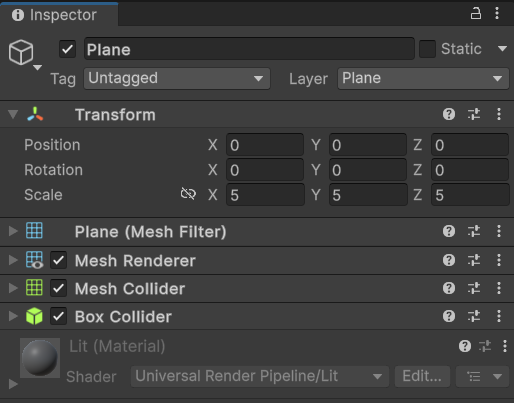This screenshot has width=514, height=403.
Task: Click the Mesh Collider preset sliders icon
Action: tap(474, 288)
